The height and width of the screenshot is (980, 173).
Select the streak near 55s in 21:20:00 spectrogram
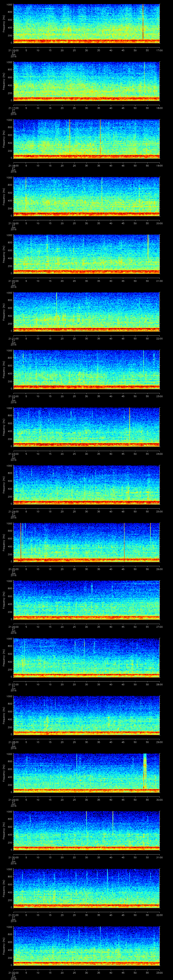[x=148, y=247]
